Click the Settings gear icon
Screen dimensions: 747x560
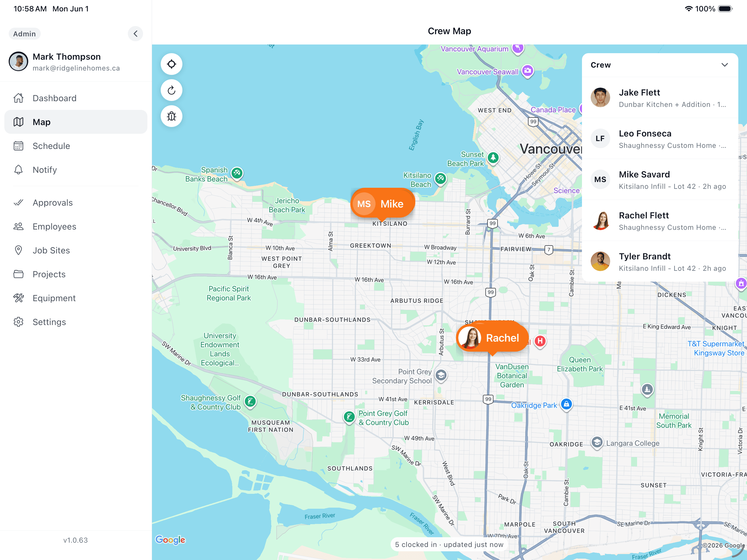pos(18,322)
